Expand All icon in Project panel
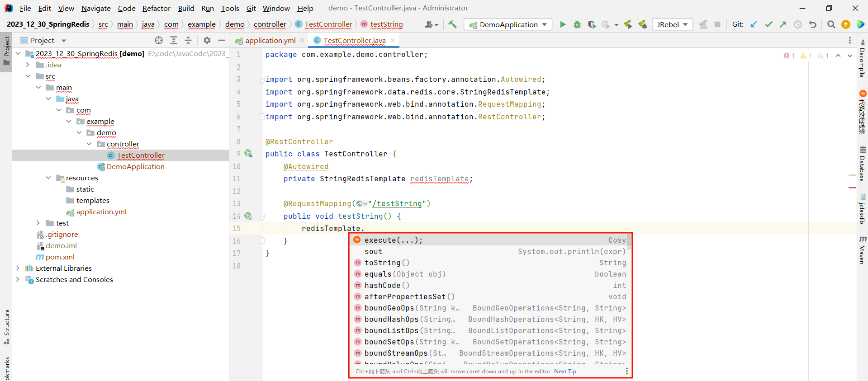868x381 pixels. [x=174, y=40]
